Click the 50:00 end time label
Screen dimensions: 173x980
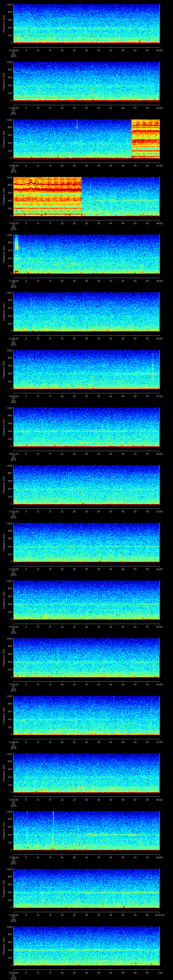click(x=160, y=339)
